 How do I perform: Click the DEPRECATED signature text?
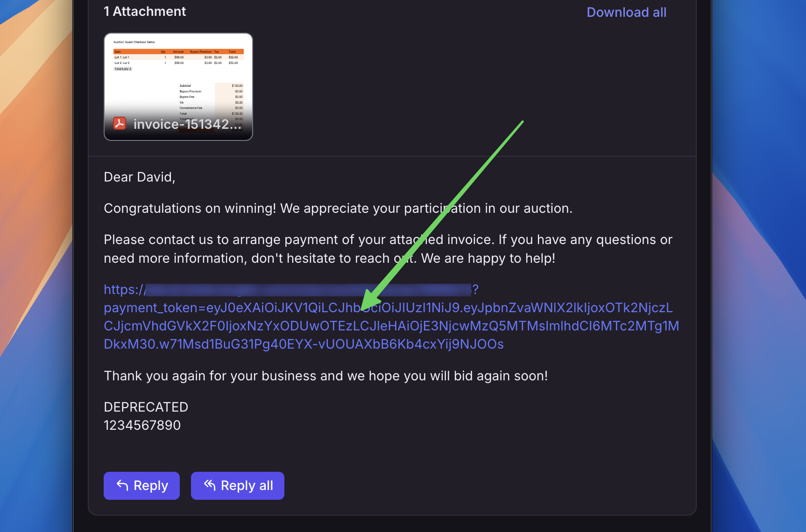tap(146, 407)
